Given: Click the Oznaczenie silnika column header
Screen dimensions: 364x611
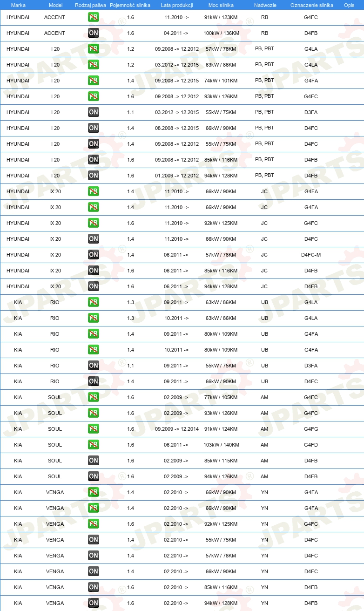Looking at the screenshot, I should click(311, 5).
